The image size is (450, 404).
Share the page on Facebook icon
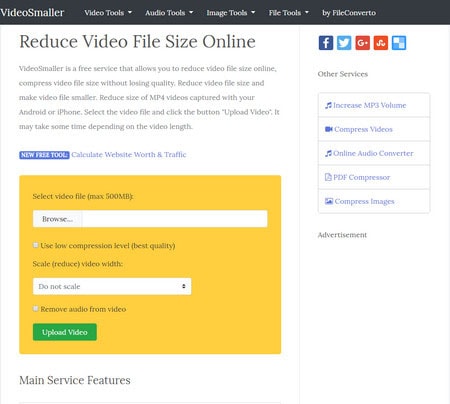pyautogui.click(x=326, y=43)
